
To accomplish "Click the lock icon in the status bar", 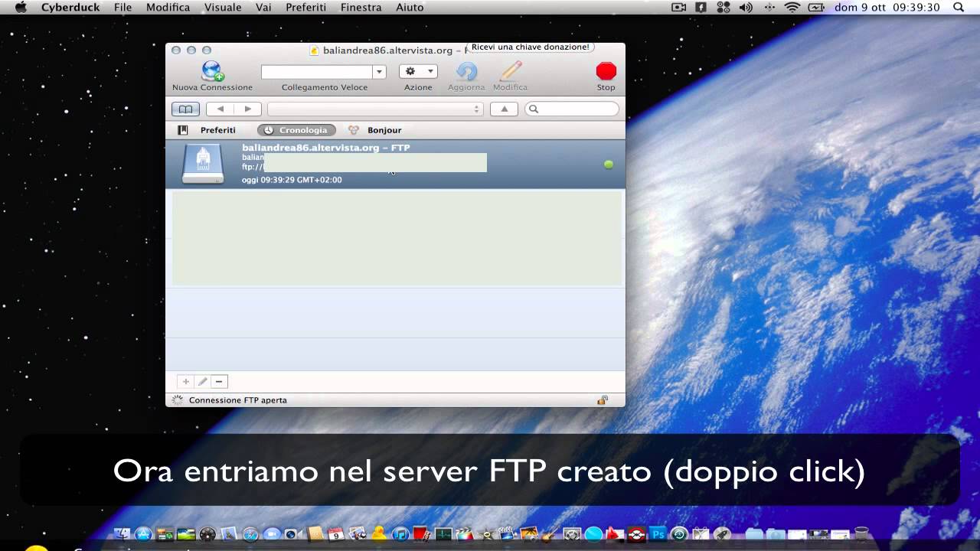I will pyautogui.click(x=603, y=399).
